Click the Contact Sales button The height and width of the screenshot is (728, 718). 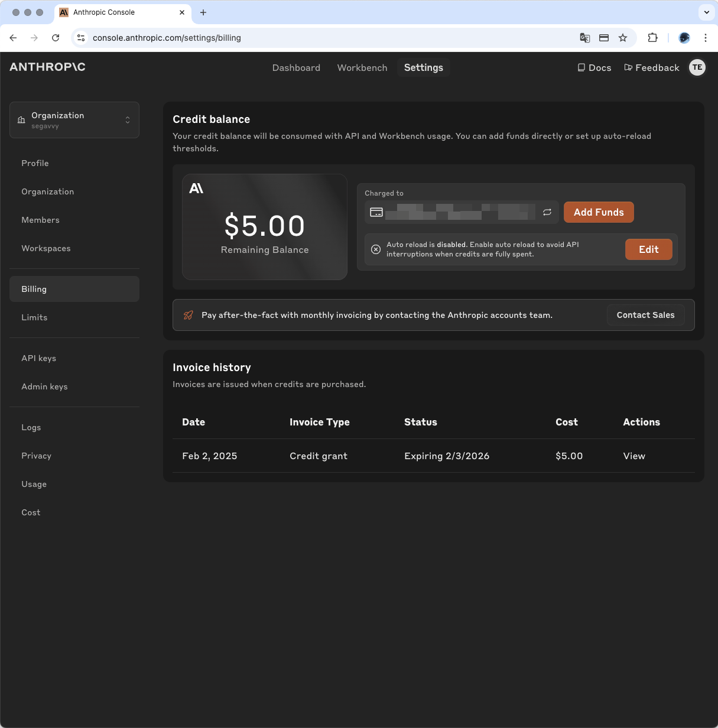[x=645, y=315]
